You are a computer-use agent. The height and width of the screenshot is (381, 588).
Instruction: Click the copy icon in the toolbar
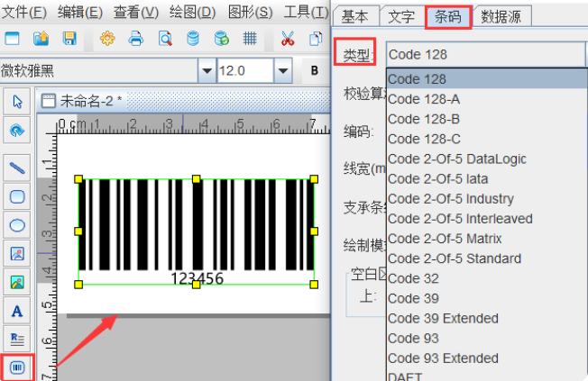[316, 38]
